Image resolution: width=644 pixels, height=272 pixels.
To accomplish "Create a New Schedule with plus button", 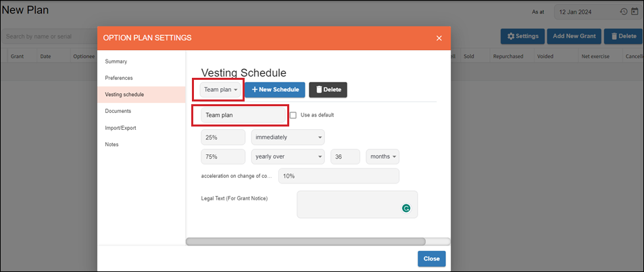I will [x=274, y=89].
